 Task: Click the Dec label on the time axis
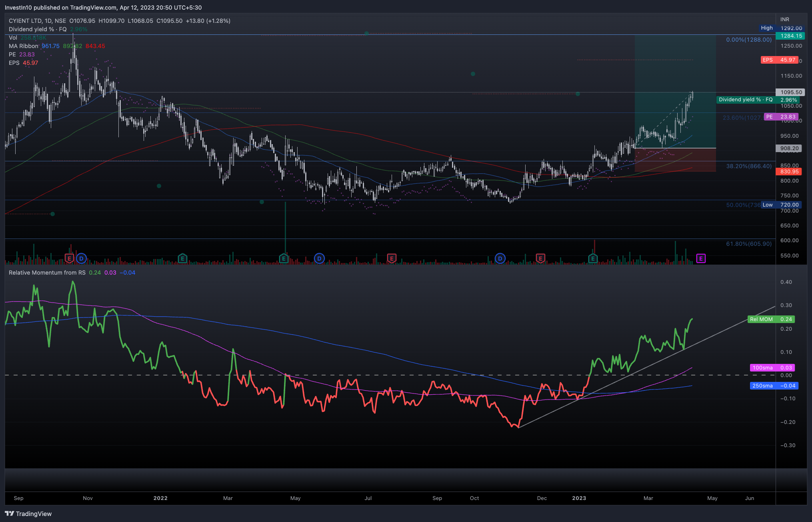click(x=542, y=498)
